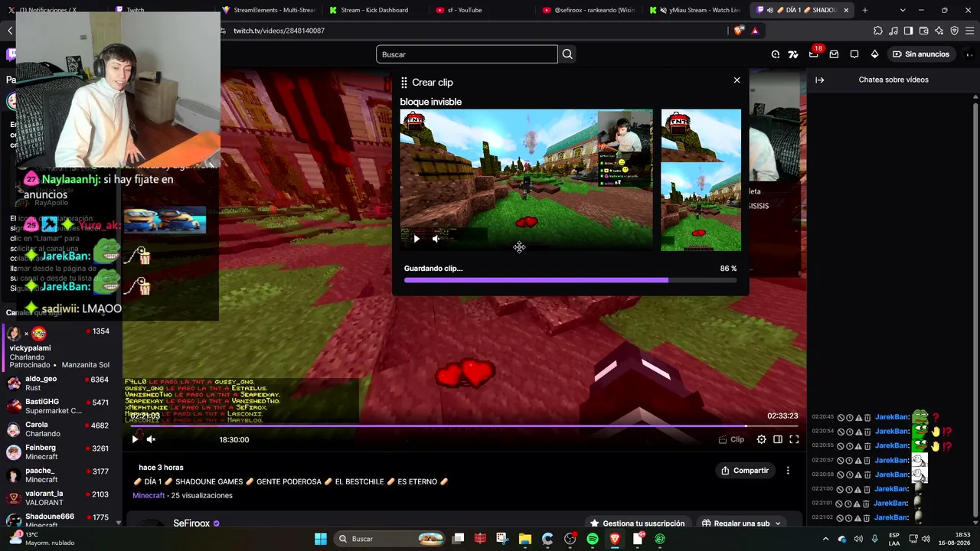The image size is (980, 551).
Task: Open the drops icon with 18 badge
Action: 814,54
